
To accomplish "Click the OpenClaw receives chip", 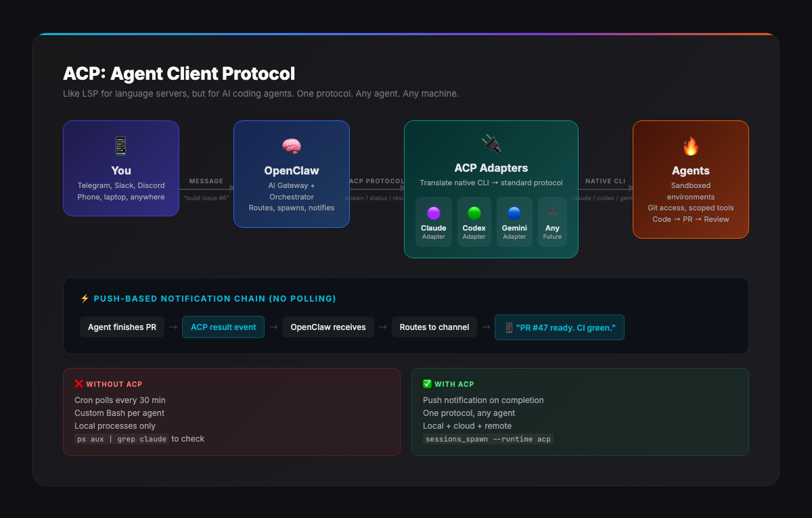I will click(328, 327).
